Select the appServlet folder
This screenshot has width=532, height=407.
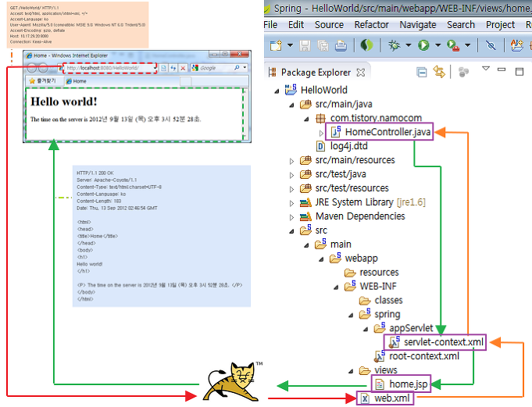point(411,328)
